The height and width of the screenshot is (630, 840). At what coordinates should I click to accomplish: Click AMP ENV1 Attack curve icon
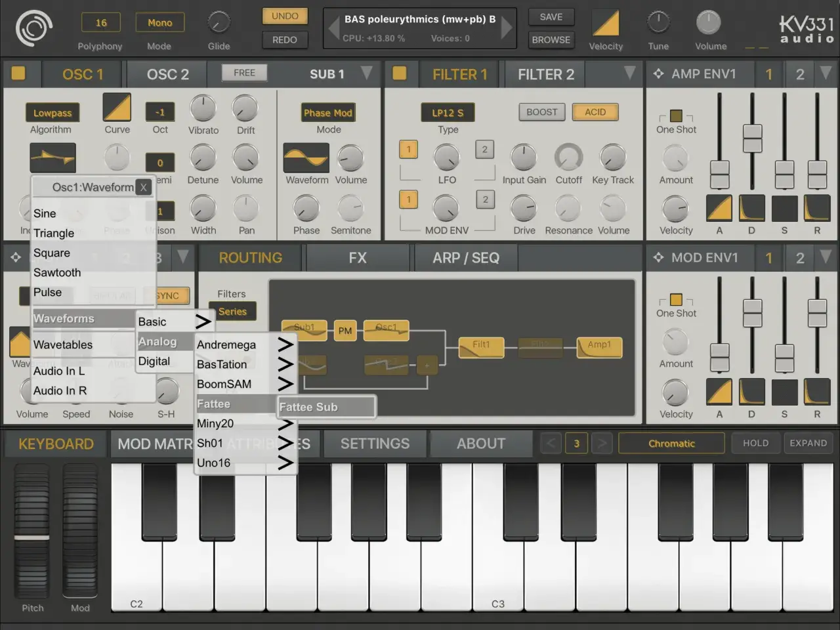click(x=719, y=208)
